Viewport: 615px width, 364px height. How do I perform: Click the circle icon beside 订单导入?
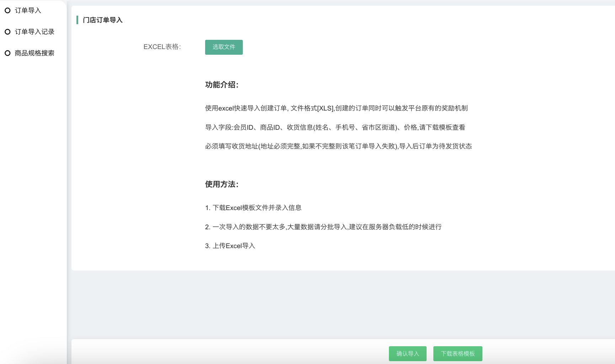point(7,11)
